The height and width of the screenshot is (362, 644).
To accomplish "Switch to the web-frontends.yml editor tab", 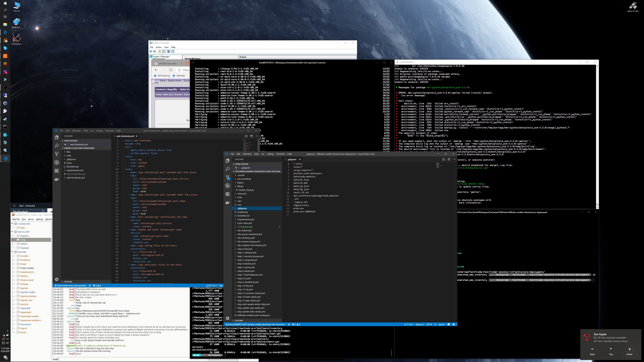I will pos(125,136).
